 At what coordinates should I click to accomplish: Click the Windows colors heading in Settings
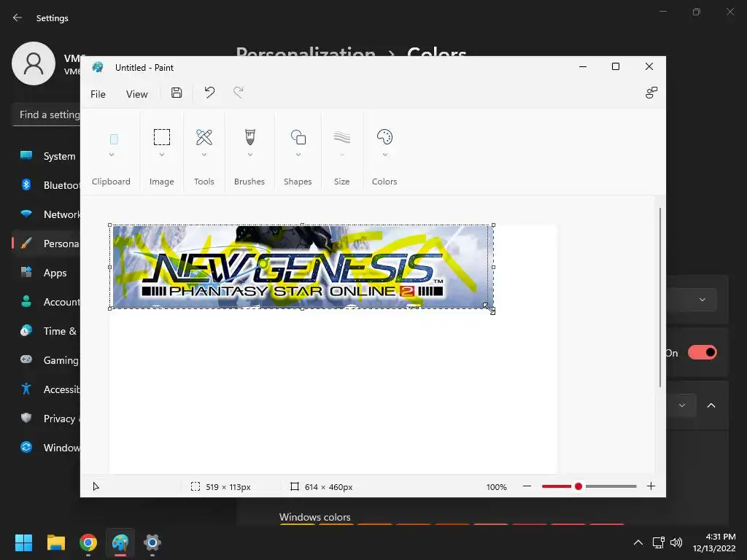[314, 517]
